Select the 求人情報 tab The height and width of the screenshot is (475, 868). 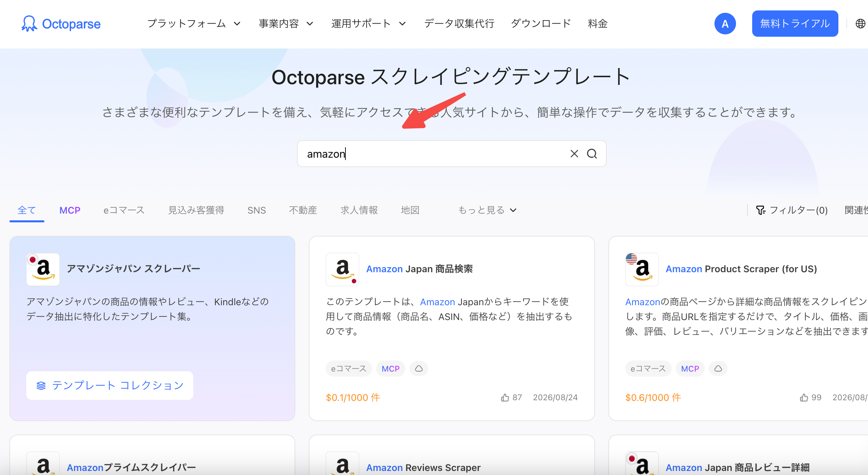point(359,210)
